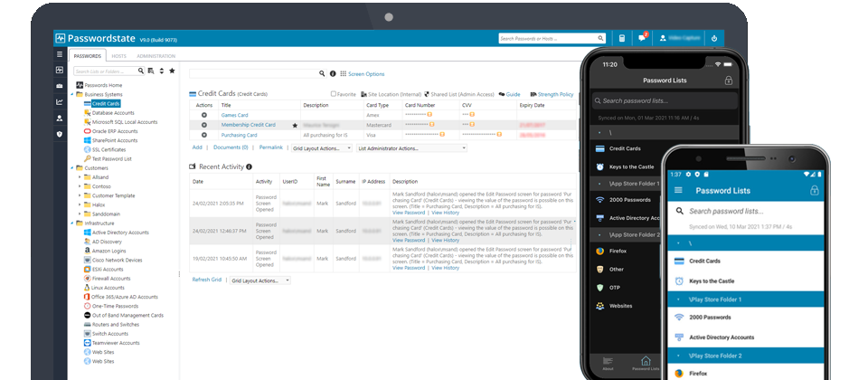Expand the Halox folder

tap(80, 205)
